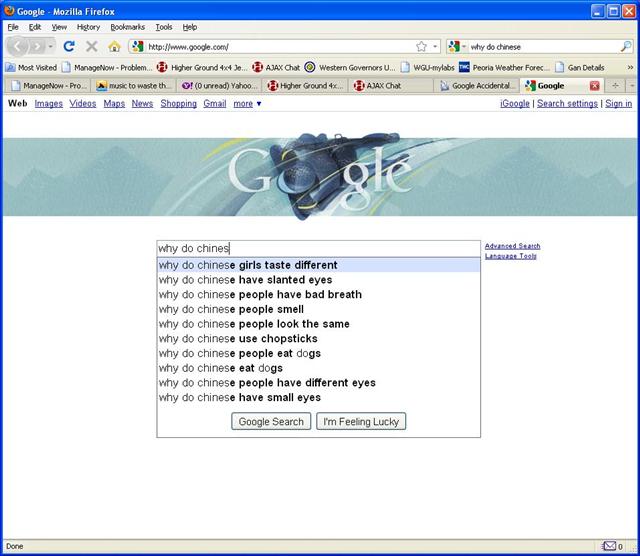Click the search magnifier icon in toolbar
This screenshot has height=556, width=640.
tap(626, 46)
